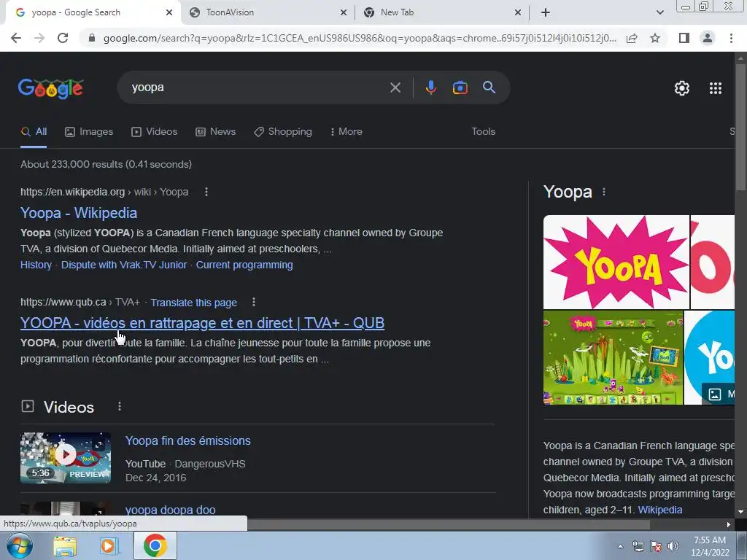Bookmark this tab with the star icon
The image size is (747, 560).
(x=655, y=38)
